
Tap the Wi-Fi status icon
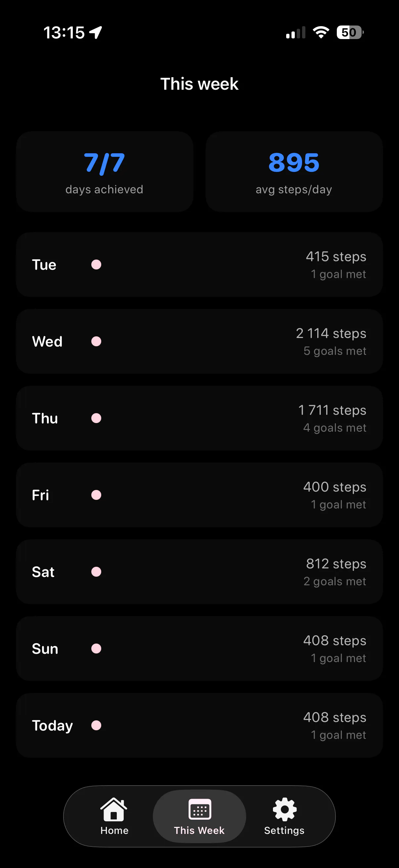pos(321,32)
